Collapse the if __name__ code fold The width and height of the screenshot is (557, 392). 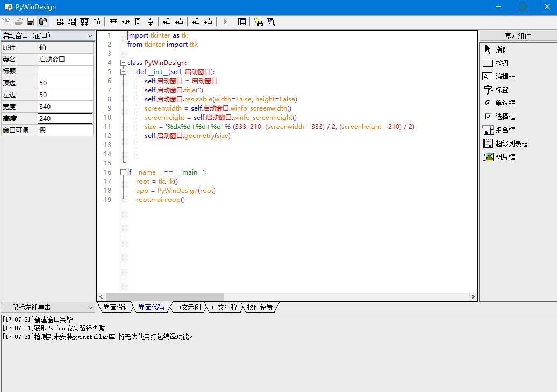click(123, 172)
